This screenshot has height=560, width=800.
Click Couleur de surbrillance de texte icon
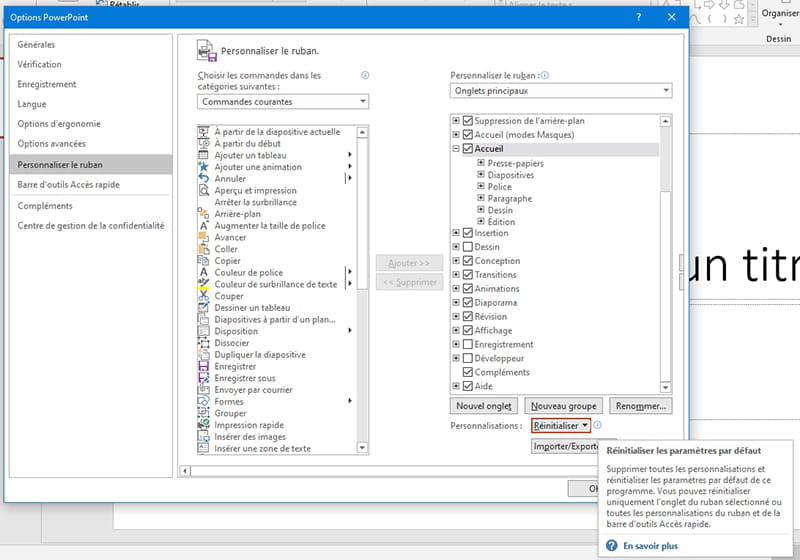coord(203,284)
